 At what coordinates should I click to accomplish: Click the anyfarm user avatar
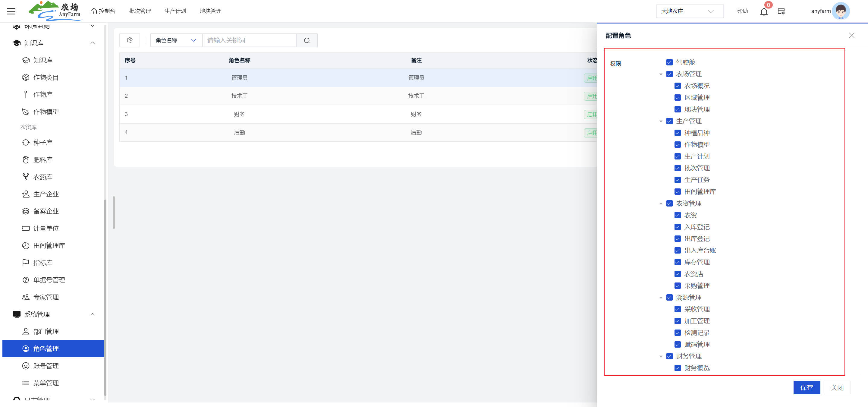pos(841,11)
